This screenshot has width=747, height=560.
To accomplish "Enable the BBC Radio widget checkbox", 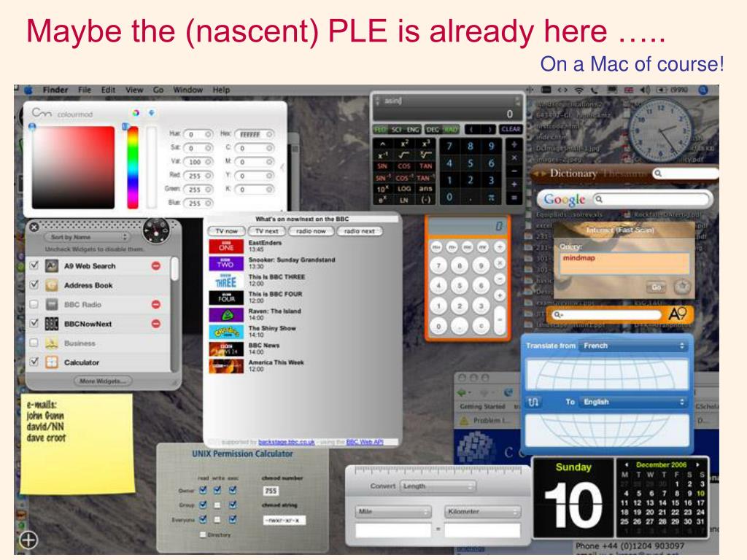I will pyautogui.click(x=34, y=304).
